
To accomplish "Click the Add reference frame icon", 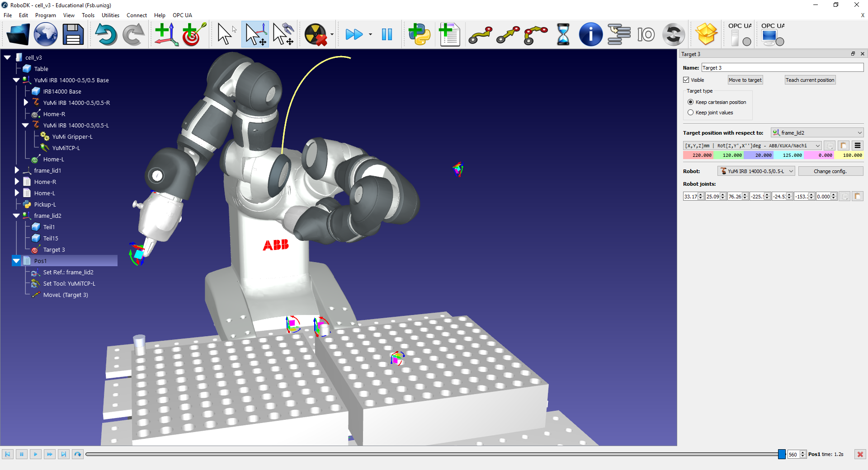I will [166, 34].
